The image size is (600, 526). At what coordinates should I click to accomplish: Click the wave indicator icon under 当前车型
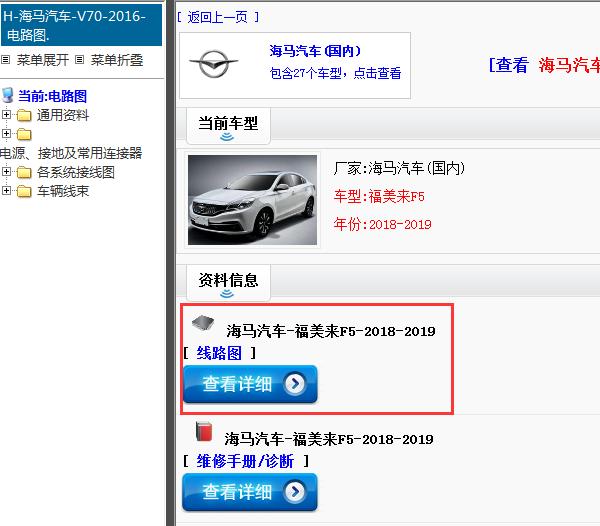[x=227, y=137]
